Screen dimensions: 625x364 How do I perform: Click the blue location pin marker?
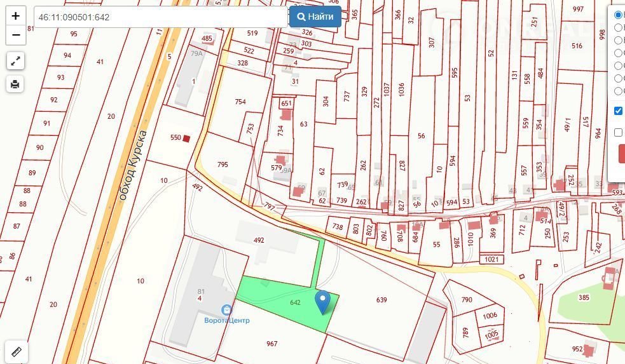point(322,302)
